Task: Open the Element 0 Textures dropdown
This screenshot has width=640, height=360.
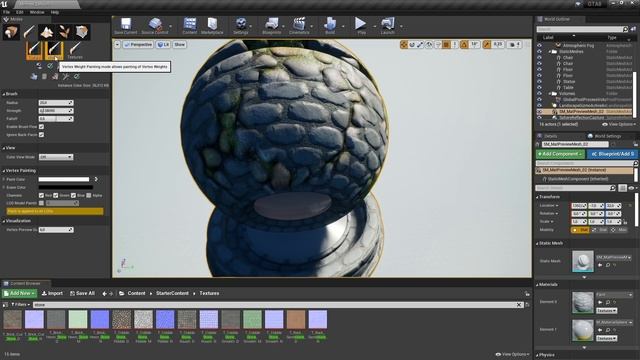Action: coord(607,311)
